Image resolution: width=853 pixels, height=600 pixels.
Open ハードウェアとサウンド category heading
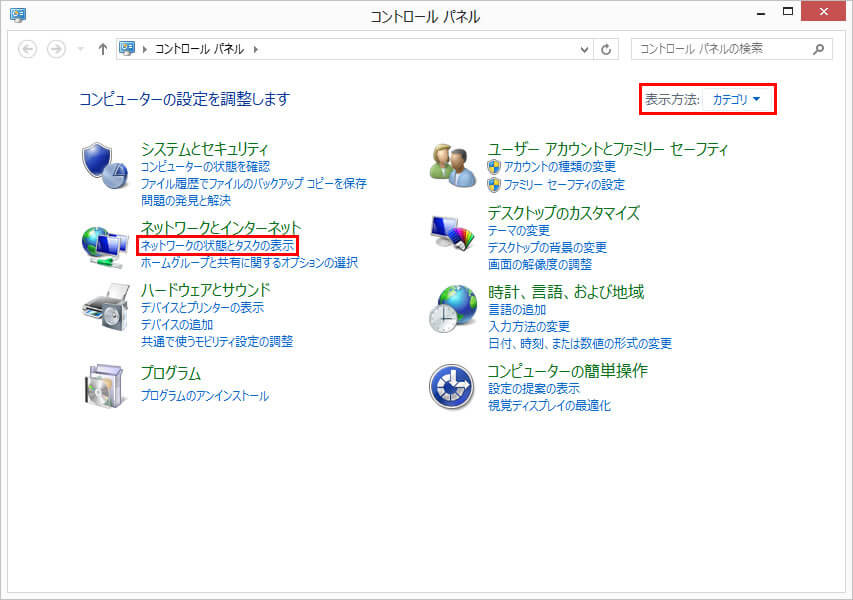[x=205, y=290]
